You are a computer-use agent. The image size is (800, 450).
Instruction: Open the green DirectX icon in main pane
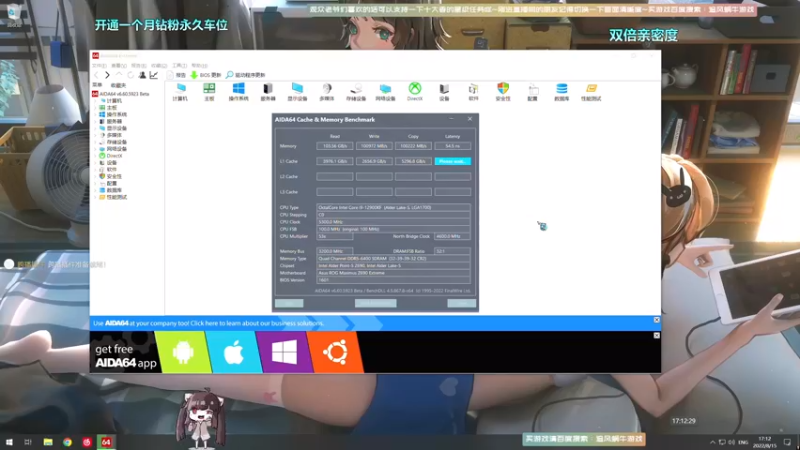tap(415, 92)
